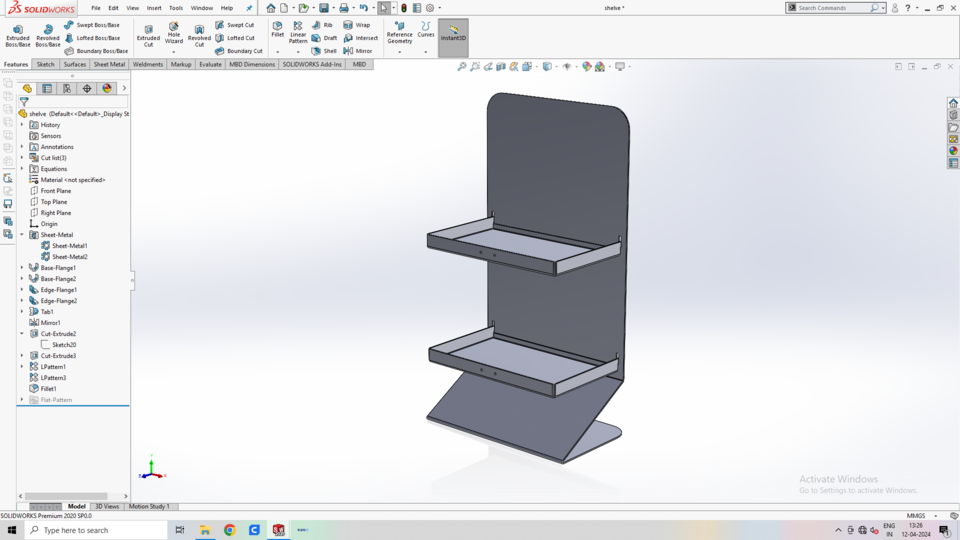Switch to the Weldments tab
Viewport: 960px width, 540px height.
tap(148, 64)
